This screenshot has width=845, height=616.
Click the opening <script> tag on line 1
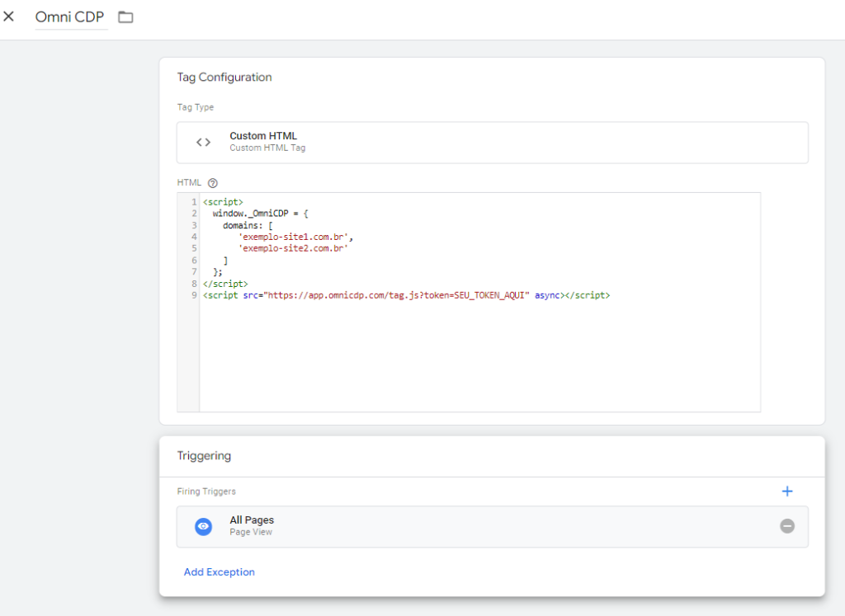click(x=223, y=202)
